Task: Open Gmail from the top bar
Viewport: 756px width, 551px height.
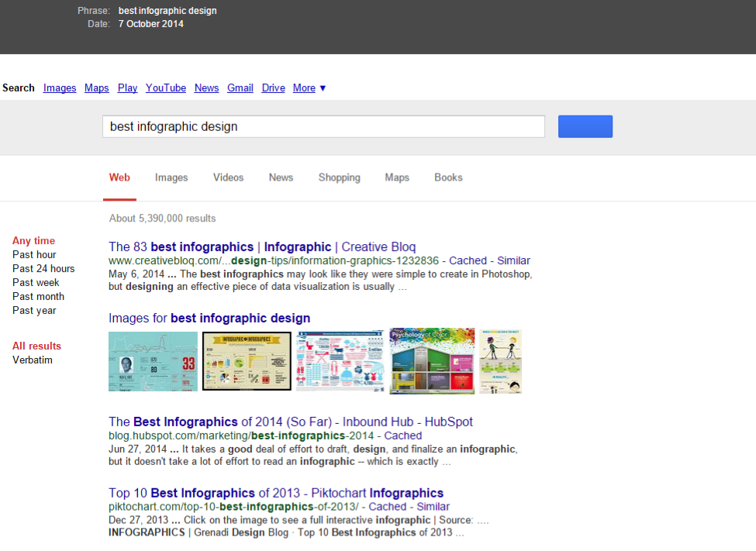Action: (x=240, y=88)
